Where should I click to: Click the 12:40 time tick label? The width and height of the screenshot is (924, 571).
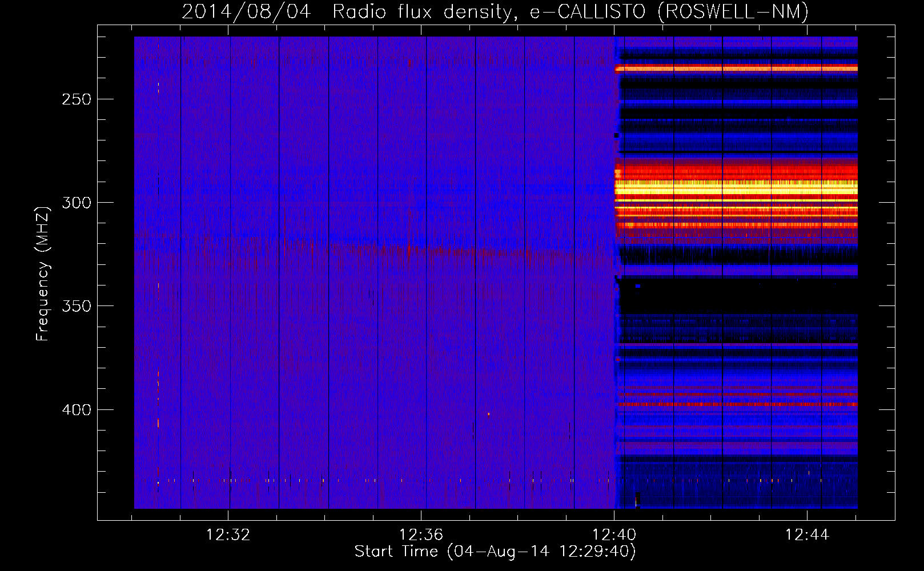(x=614, y=535)
